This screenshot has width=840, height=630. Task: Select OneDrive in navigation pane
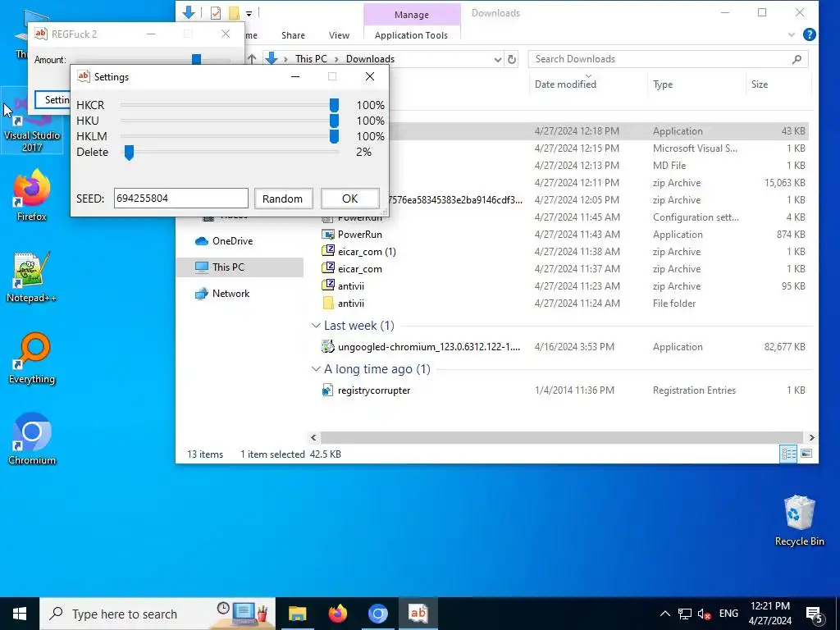click(x=231, y=241)
